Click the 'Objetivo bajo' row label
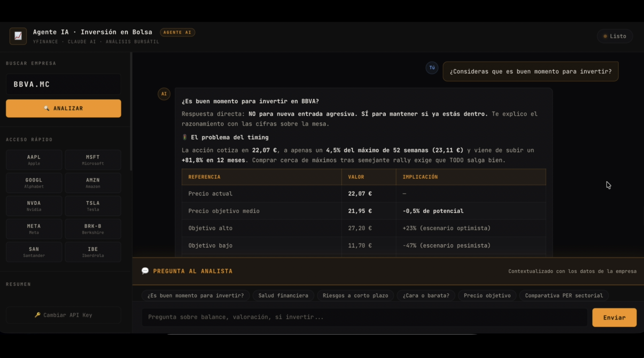This screenshot has height=358, width=644. (210, 246)
